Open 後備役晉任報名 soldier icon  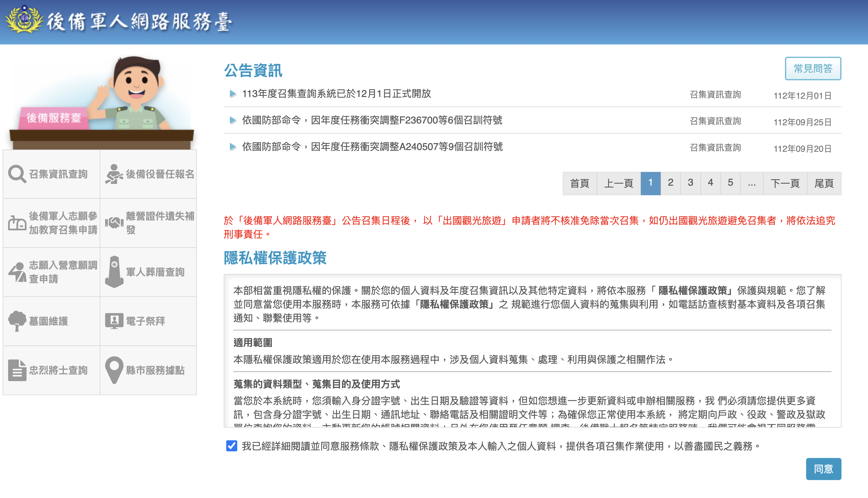point(114,174)
